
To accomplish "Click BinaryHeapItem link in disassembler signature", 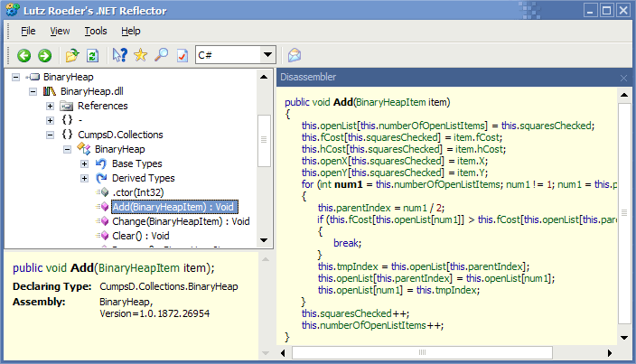I will [x=391, y=102].
